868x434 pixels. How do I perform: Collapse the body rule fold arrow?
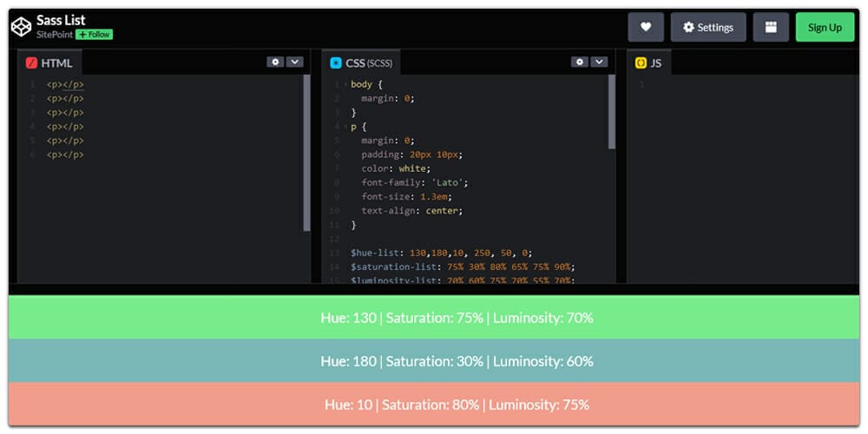pyautogui.click(x=345, y=85)
